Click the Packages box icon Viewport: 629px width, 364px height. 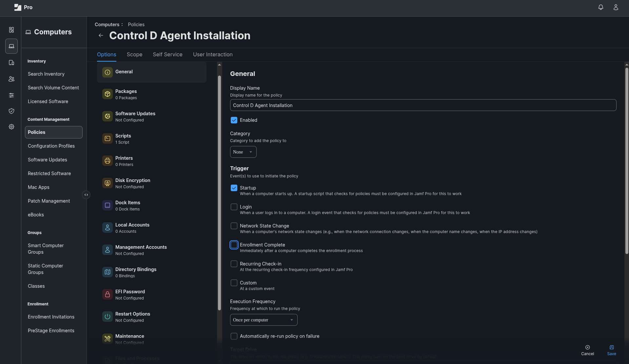(108, 94)
